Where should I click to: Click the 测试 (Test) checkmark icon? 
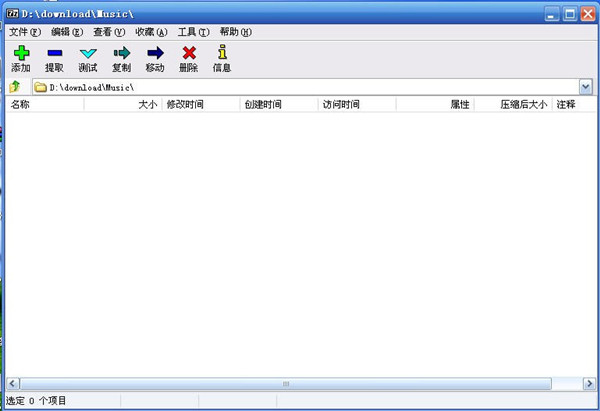(x=88, y=53)
